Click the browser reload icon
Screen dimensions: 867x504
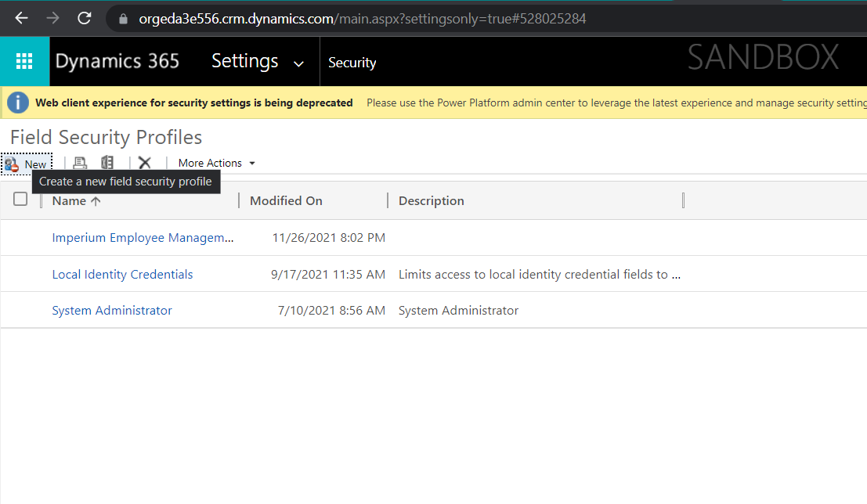coord(84,18)
